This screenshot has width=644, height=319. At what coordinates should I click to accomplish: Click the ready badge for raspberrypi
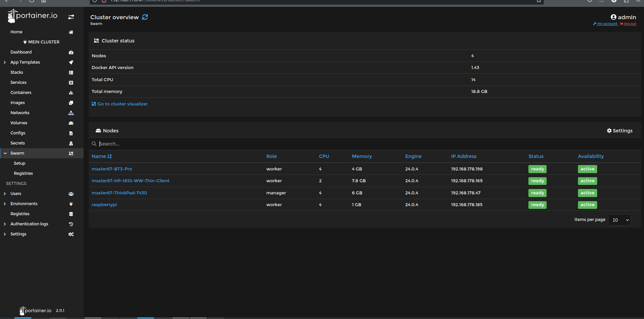click(x=538, y=205)
